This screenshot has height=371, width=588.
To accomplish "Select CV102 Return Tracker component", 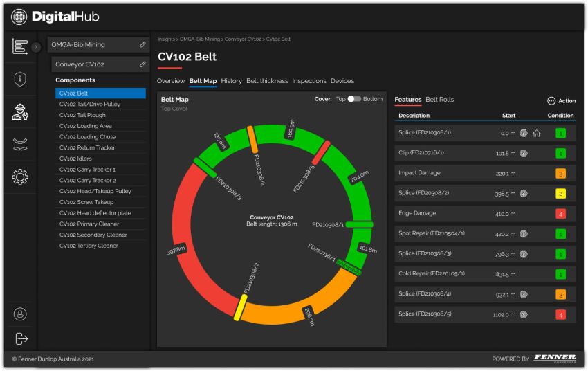I will pyautogui.click(x=100, y=148).
